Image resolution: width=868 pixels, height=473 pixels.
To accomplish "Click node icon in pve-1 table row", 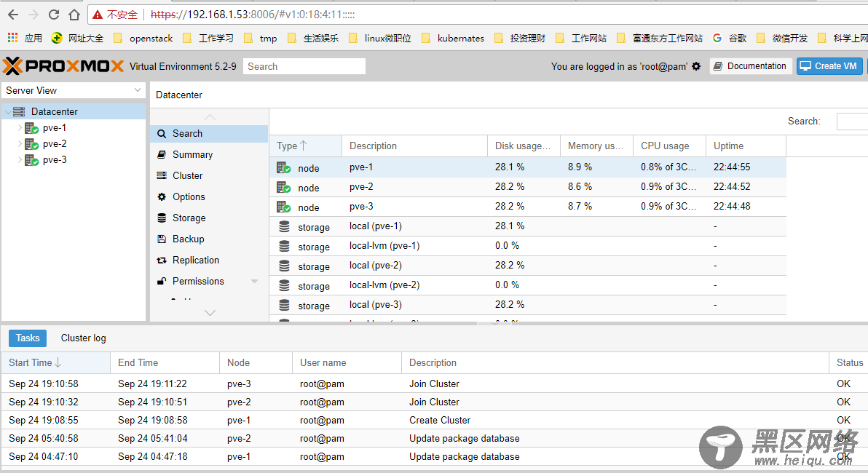I will click(284, 167).
